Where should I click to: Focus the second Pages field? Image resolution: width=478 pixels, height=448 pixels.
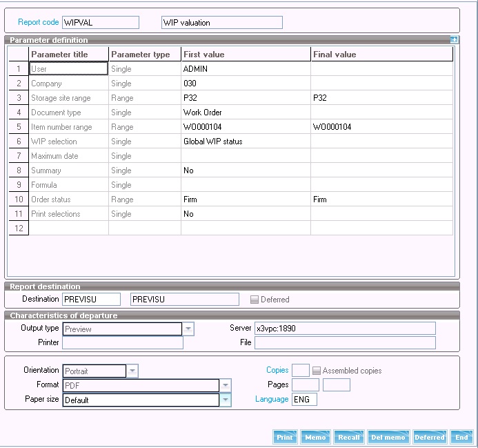pyautogui.click(x=337, y=384)
